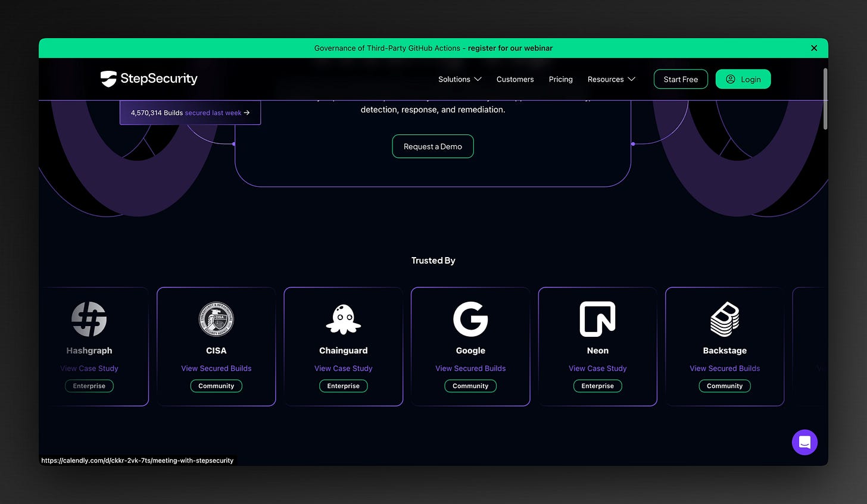Click the Solutions chevron arrow
This screenshot has height=504, width=867.
pyautogui.click(x=478, y=79)
